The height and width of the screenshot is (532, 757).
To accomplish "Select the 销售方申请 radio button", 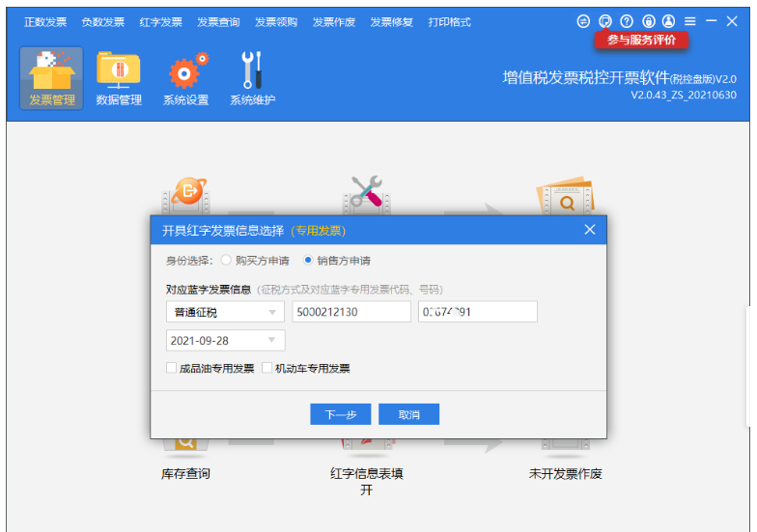I will coord(307,261).
